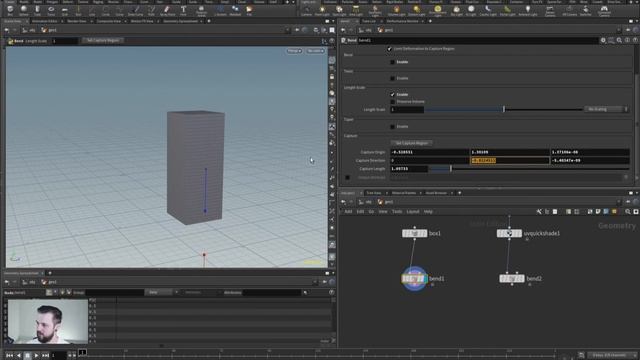Adjust the Length Scale slider handle
This screenshot has width=640, height=360.
coord(504,109)
